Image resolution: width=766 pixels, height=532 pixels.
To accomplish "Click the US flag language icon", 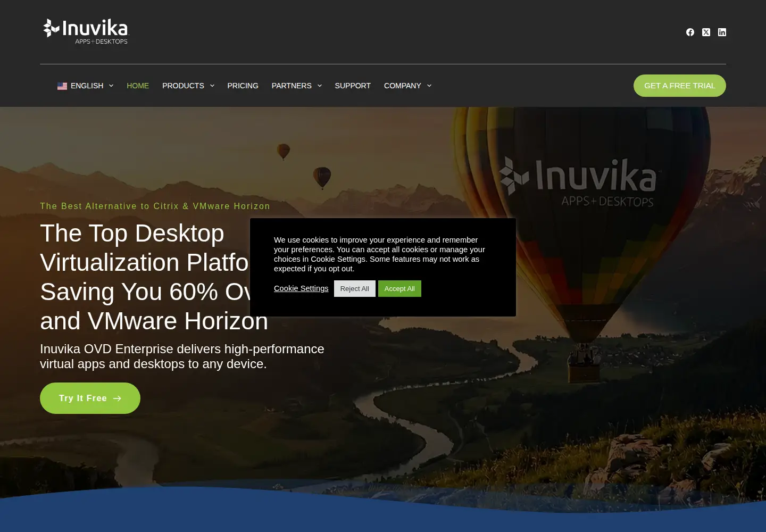I will (62, 86).
